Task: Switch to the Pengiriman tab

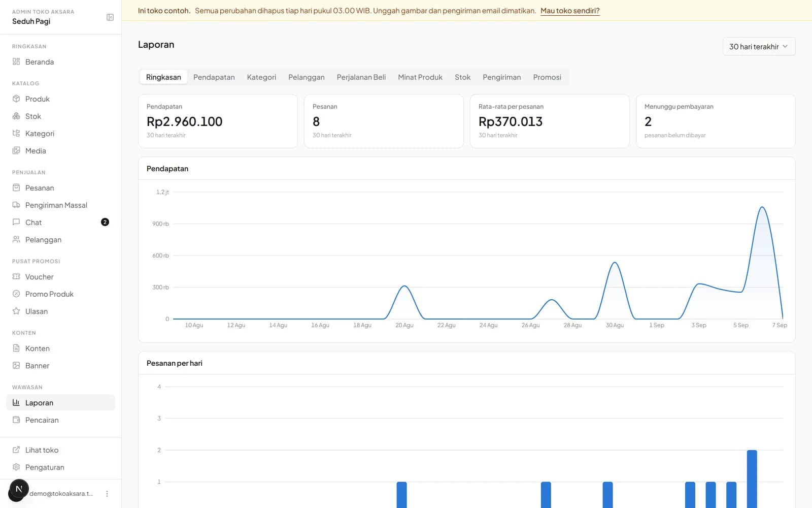Action: (x=502, y=77)
